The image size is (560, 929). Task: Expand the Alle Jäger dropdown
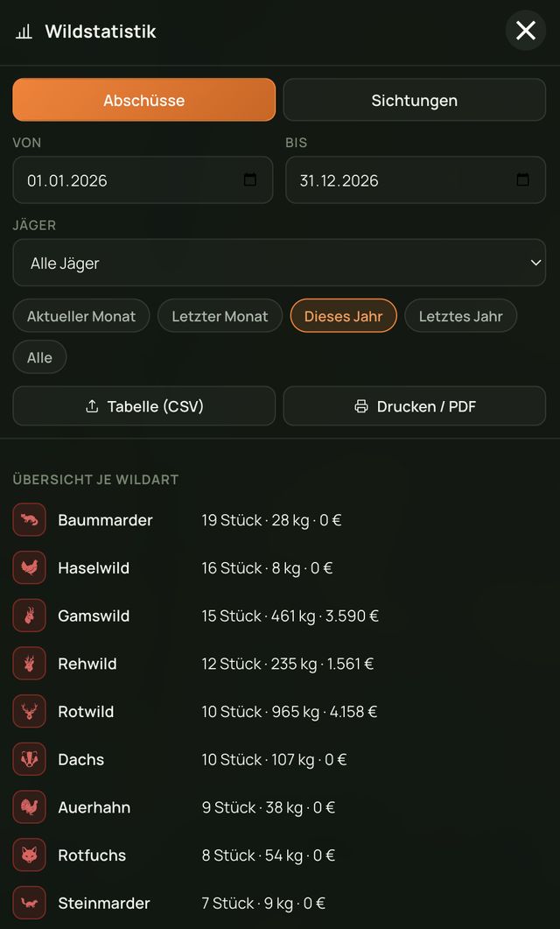tap(279, 263)
